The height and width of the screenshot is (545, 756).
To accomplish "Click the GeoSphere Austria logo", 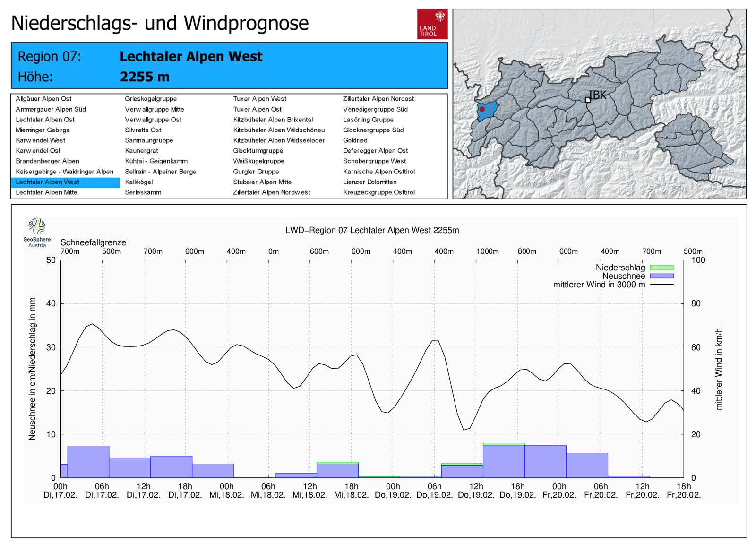I will 37,232.
